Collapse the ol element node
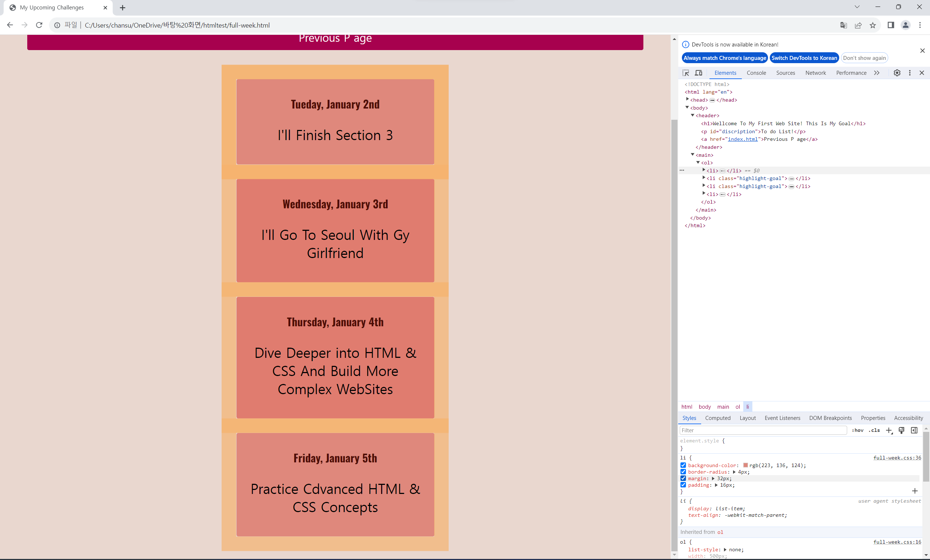The image size is (930, 560). [698, 162]
